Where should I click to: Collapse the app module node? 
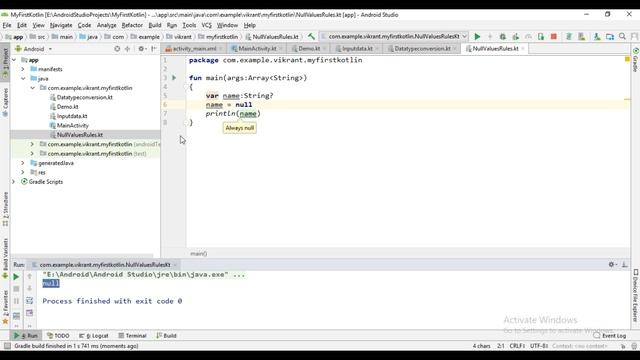pos(14,60)
